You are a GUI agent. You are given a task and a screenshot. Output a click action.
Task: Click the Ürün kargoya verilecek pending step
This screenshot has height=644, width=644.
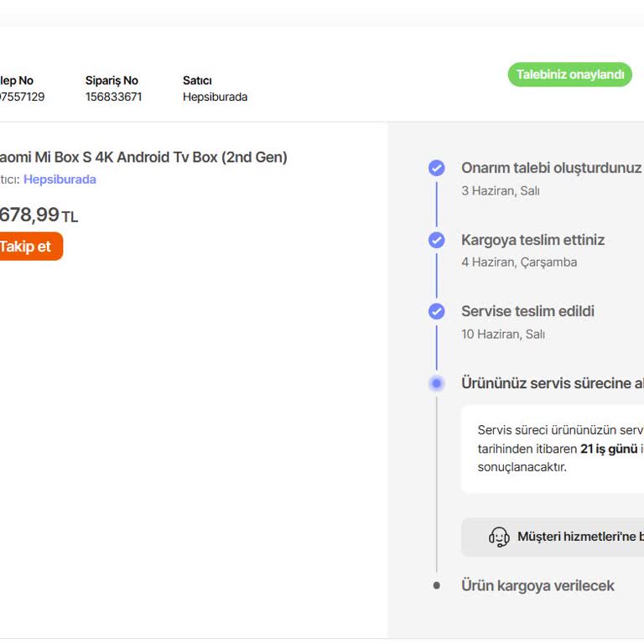pyautogui.click(x=538, y=585)
